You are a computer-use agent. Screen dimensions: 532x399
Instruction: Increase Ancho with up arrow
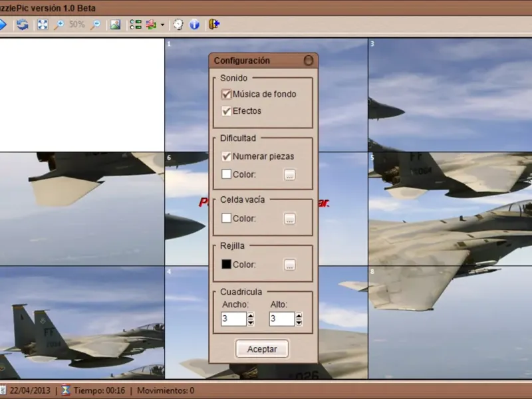[251, 315]
